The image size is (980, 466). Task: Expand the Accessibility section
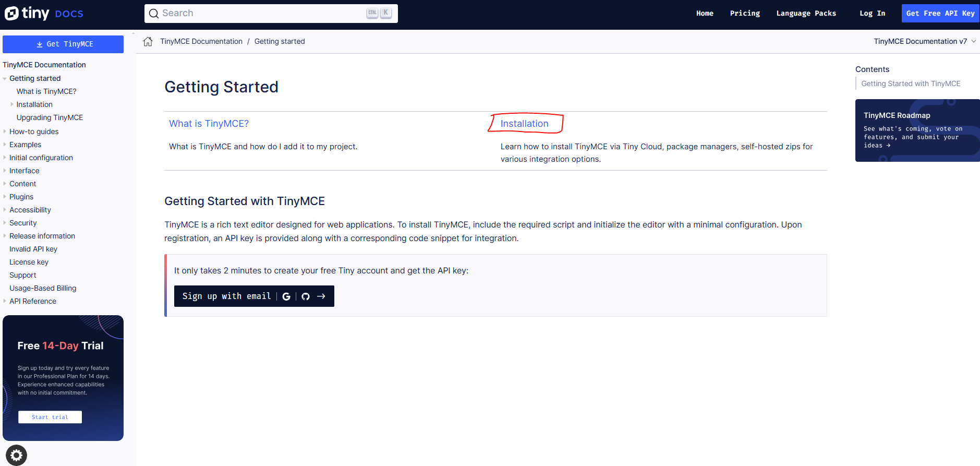tap(5, 210)
